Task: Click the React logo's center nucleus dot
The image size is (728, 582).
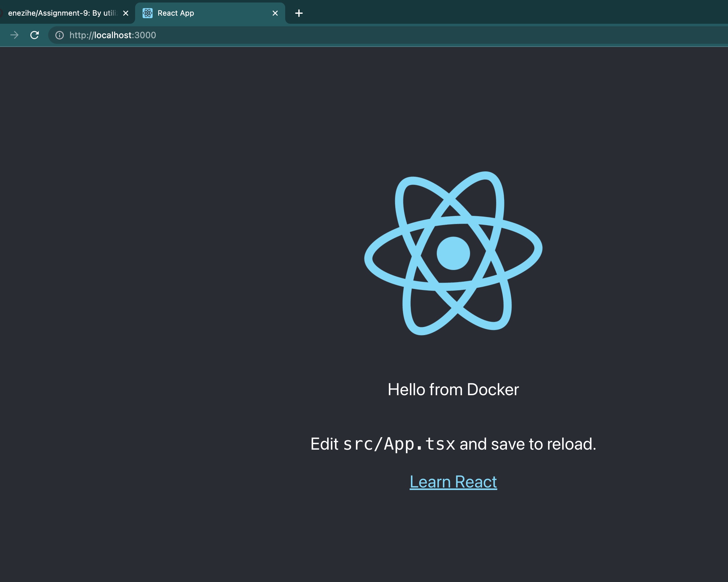Action: click(x=453, y=253)
